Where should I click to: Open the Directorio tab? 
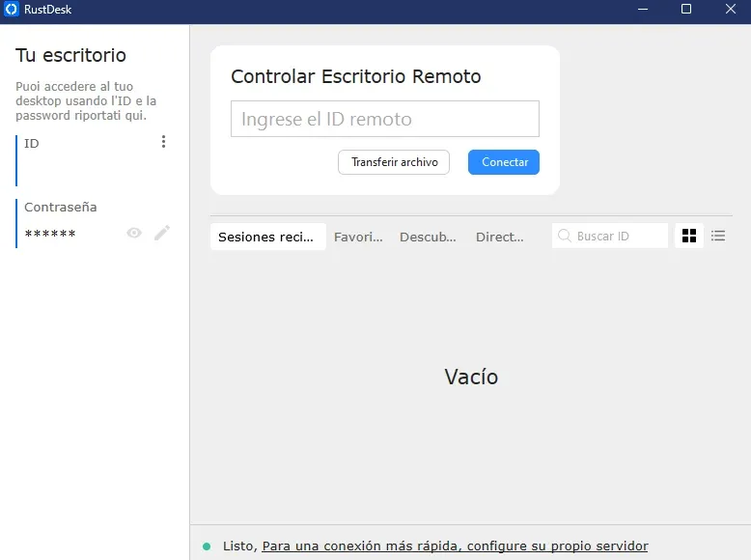pos(500,237)
